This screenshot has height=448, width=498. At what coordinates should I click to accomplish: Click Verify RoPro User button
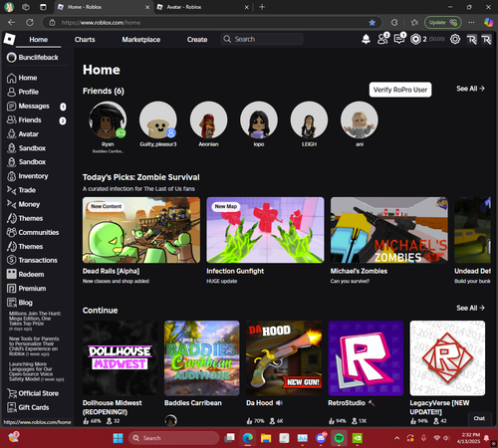tap(400, 90)
